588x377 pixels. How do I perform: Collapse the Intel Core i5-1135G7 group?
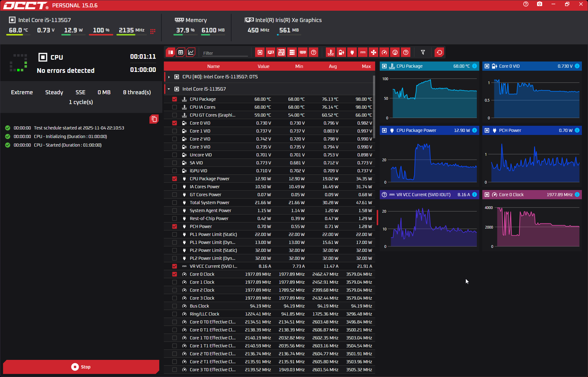169,89
